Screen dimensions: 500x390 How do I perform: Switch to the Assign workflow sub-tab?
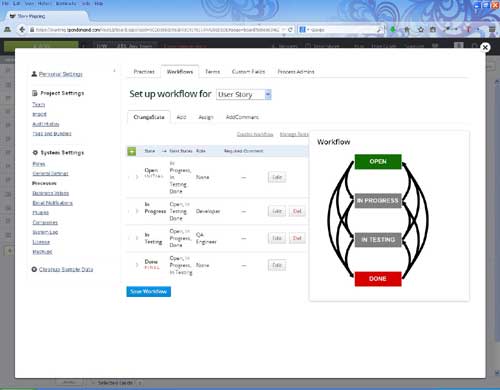206,117
